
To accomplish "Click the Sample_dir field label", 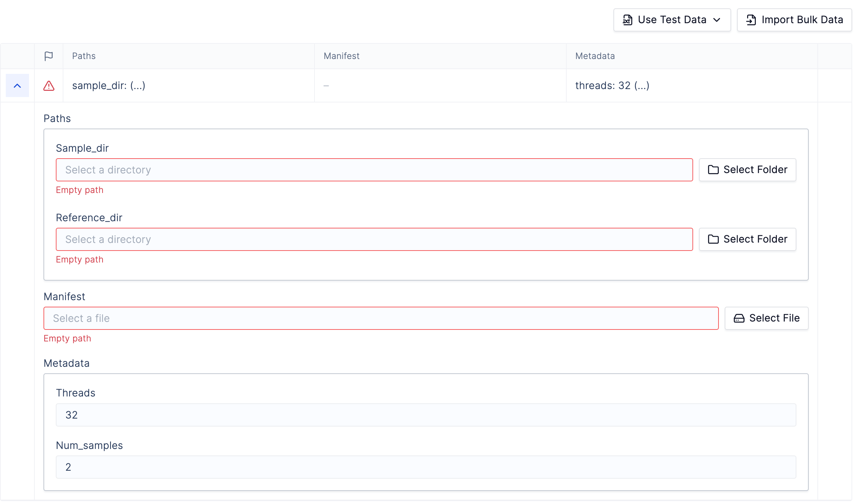I will (x=82, y=148).
